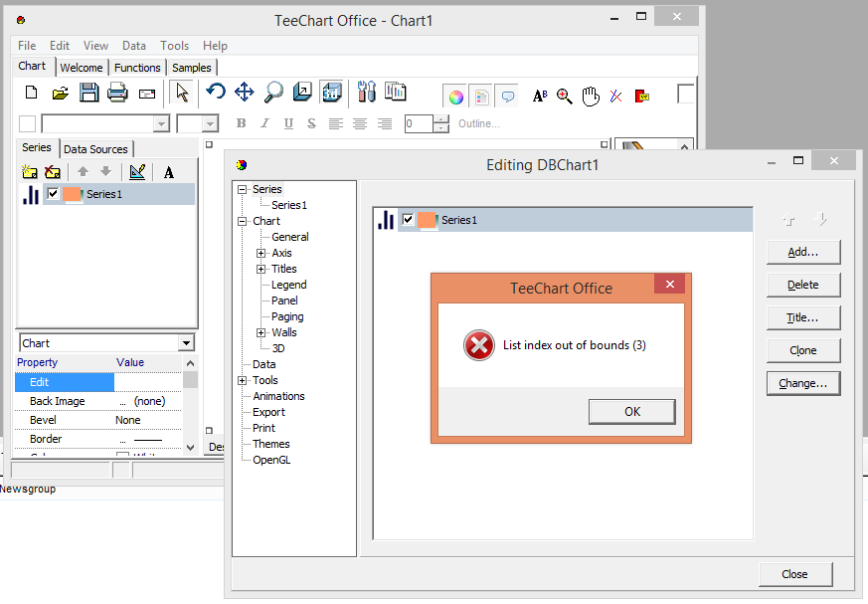Toggle Bold formatting button
The width and height of the screenshot is (868, 604).
[x=241, y=123]
